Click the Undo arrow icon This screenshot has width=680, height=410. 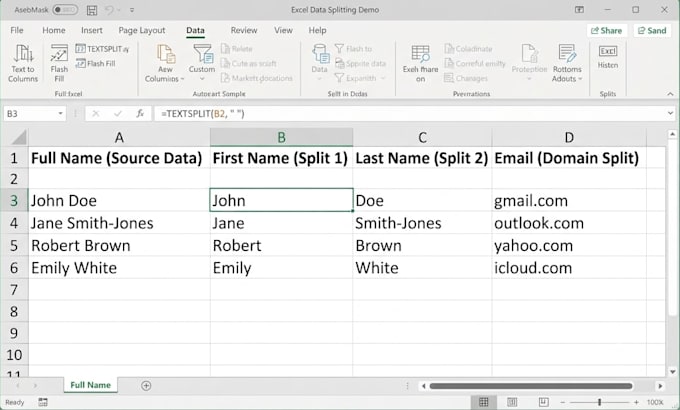pyautogui.click(x=109, y=10)
